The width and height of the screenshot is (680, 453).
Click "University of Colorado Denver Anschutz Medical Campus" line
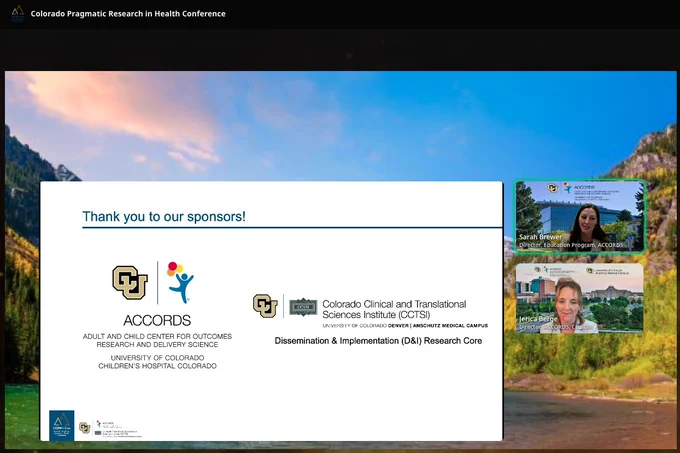click(x=405, y=326)
